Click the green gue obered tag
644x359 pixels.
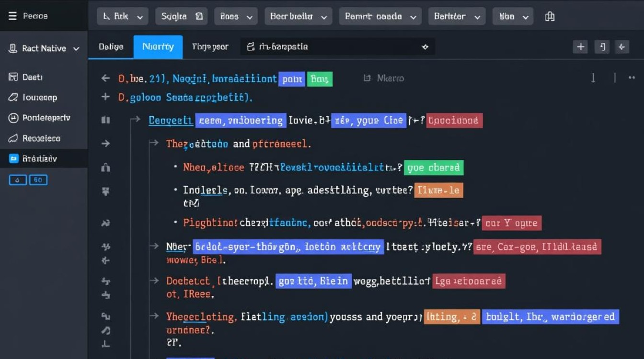pyautogui.click(x=434, y=168)
